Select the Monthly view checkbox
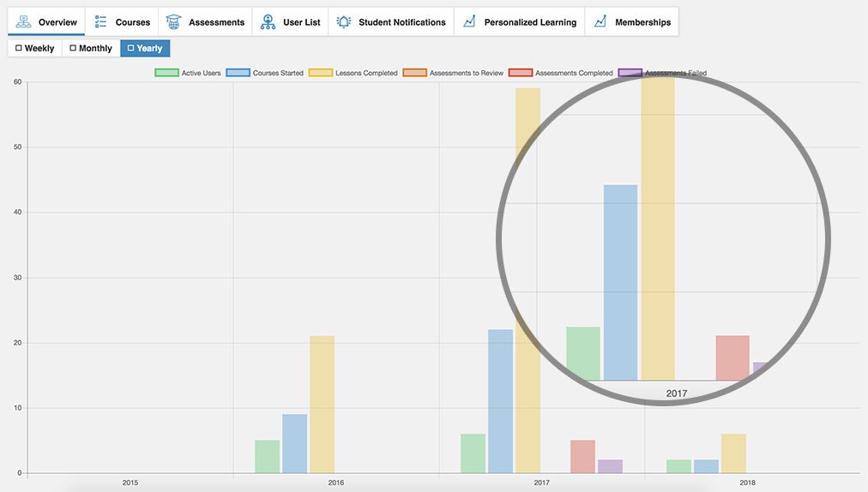868x492 pixels. tap(73, 49)
